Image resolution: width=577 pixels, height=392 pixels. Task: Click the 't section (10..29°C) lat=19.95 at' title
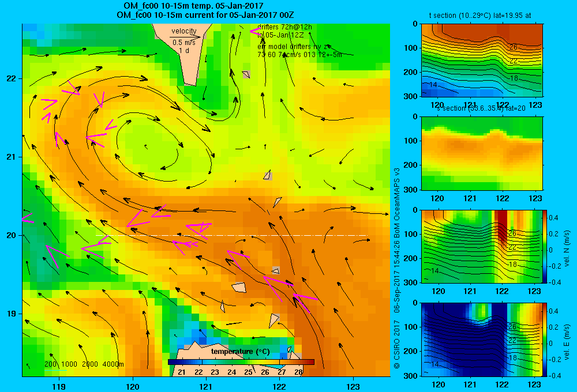480,16
